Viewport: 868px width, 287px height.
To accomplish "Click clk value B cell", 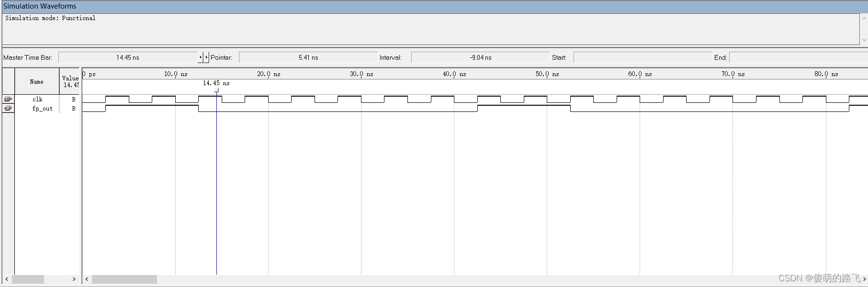I will tap(74, 99).
